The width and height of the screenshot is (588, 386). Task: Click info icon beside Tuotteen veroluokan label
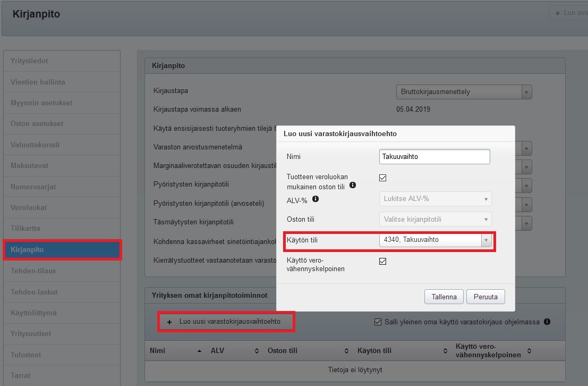353,186
